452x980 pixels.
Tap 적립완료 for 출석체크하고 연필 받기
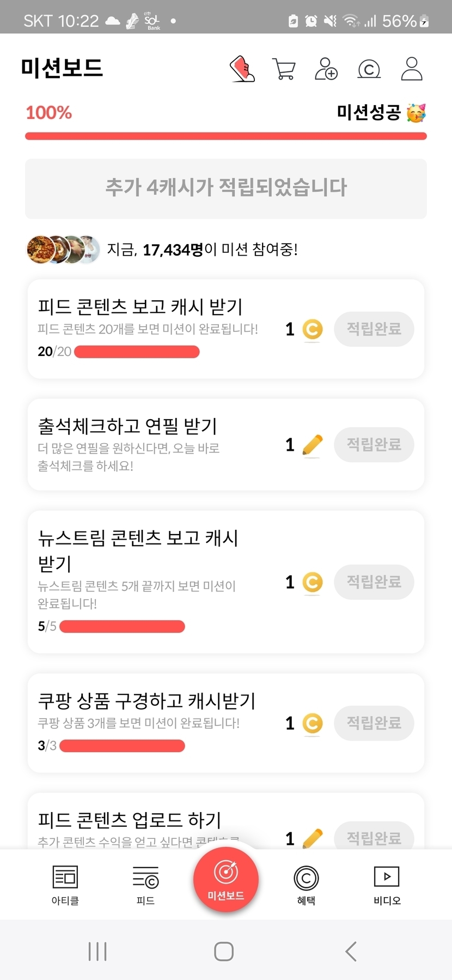tap(374, 445)
